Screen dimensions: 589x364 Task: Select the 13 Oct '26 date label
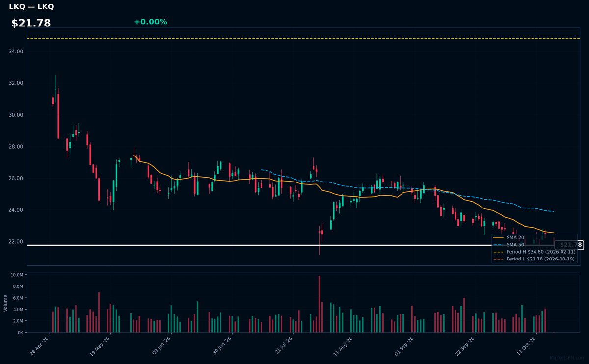click(x=527, y=346)
